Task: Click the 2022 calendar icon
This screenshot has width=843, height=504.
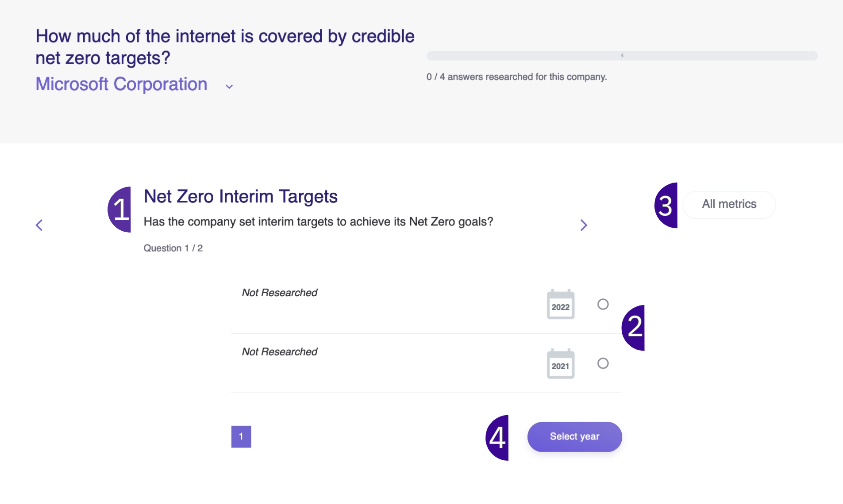Action: pos(560,304)
